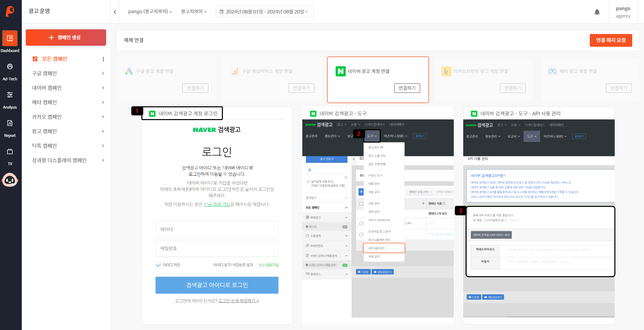This screenshot has height=330, width=644.
Task: Open the 팡고지와이 sub-account dropdown
Action: click(x=194, y=11)
